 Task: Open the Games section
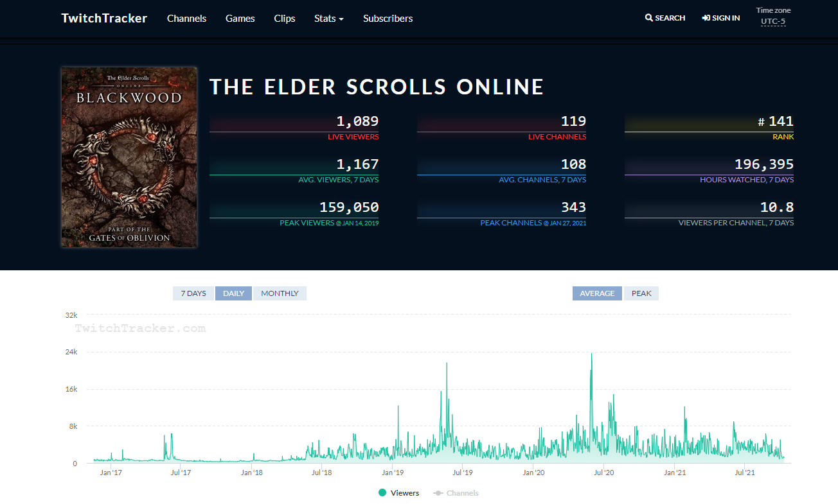(x=240, y=18)
